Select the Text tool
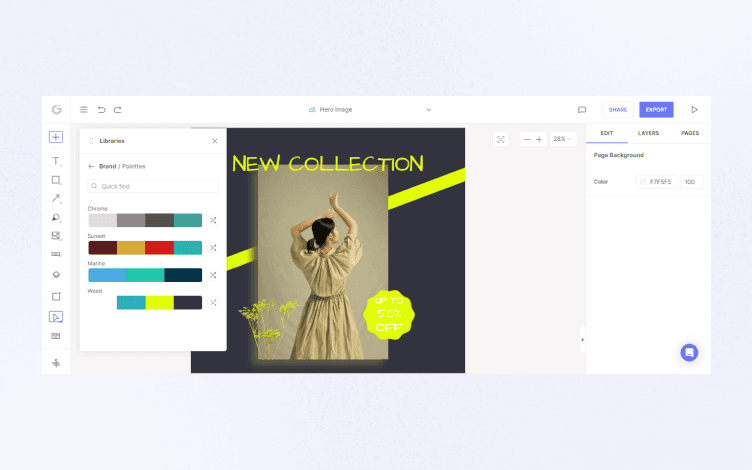This screenshot has height=470, width=752. [56, 161]
